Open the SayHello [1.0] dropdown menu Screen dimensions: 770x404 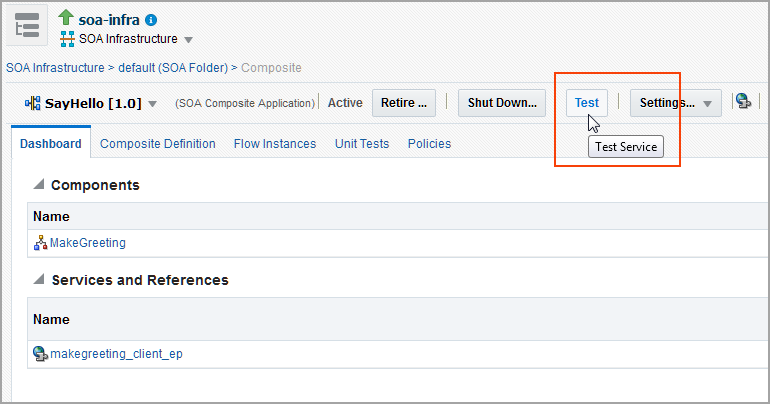(153, 103)
